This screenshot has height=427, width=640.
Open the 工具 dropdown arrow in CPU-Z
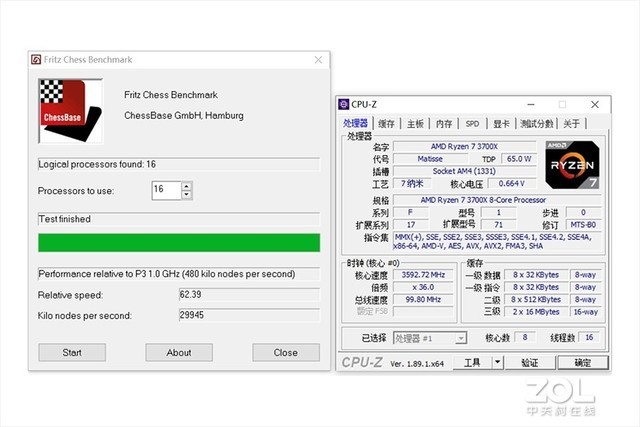click(x=498, y=363)
